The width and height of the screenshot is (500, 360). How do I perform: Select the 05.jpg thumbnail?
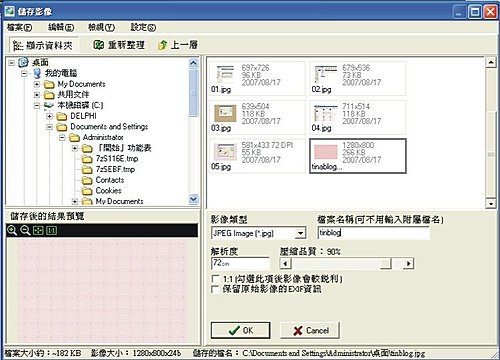coord(257,156)
